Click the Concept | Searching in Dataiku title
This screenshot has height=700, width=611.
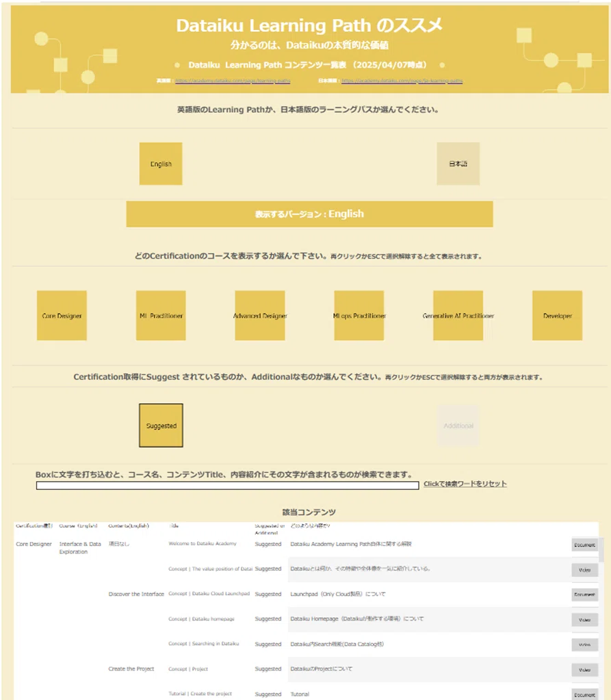(x=203, y=643)
